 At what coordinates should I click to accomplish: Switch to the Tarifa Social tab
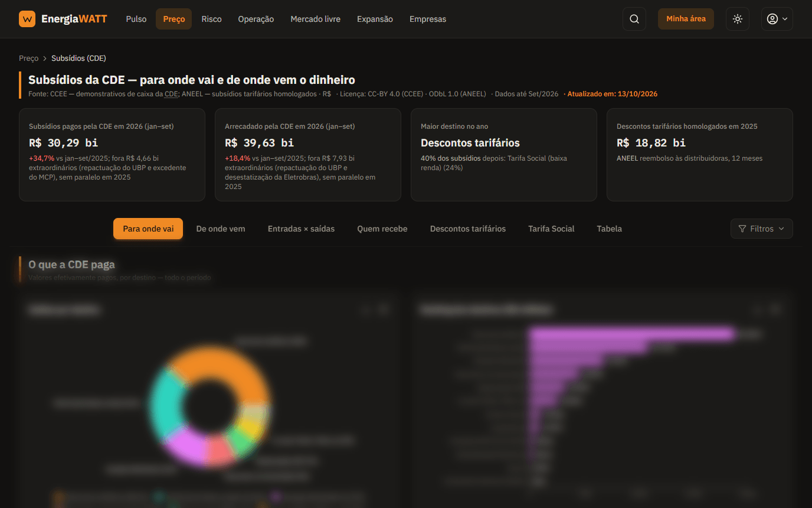(x=551, y=229)
